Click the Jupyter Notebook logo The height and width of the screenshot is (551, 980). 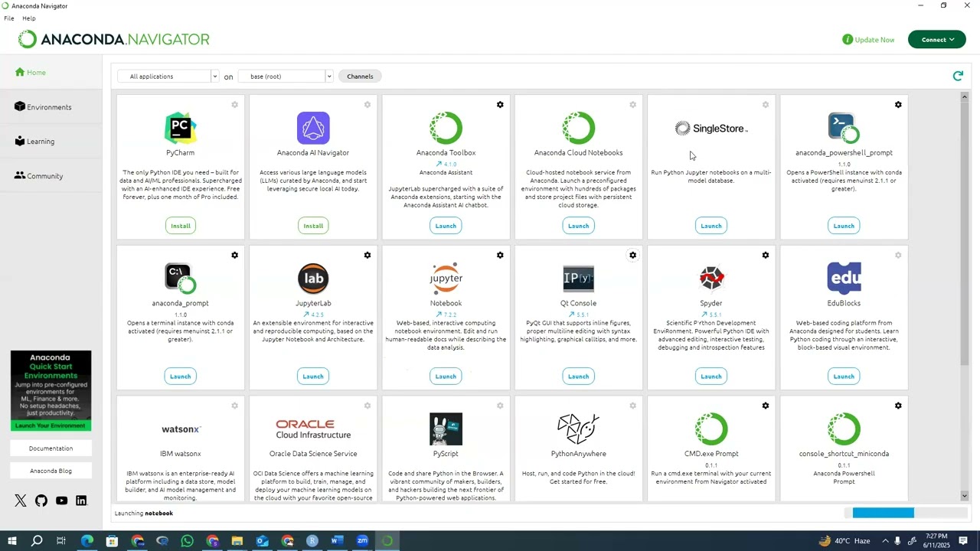[x=446, y=279]
